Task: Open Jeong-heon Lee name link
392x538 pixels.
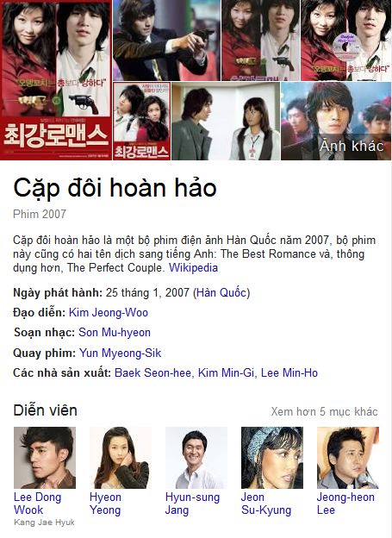Action: pyautogui.click(x=345, y=504)
